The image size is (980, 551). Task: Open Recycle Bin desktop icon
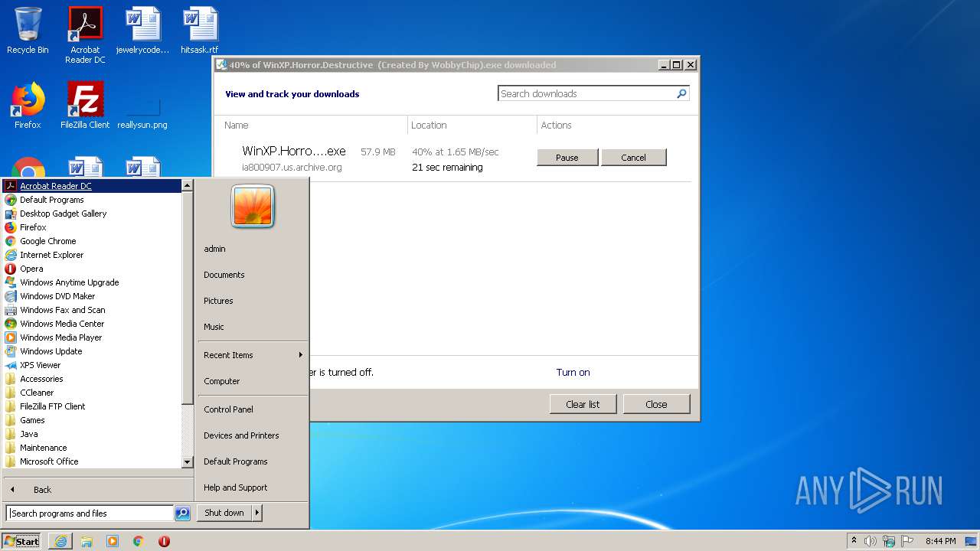(x=28, y=31)
